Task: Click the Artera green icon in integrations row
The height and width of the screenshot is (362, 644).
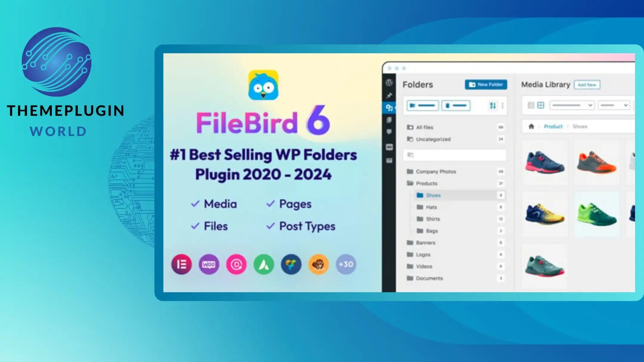Action: (264, 264)
